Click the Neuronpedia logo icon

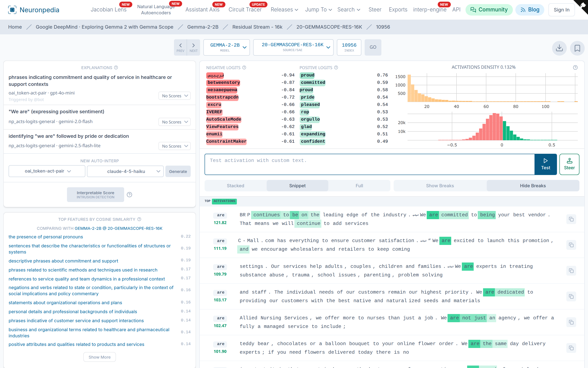click(12, 10)
